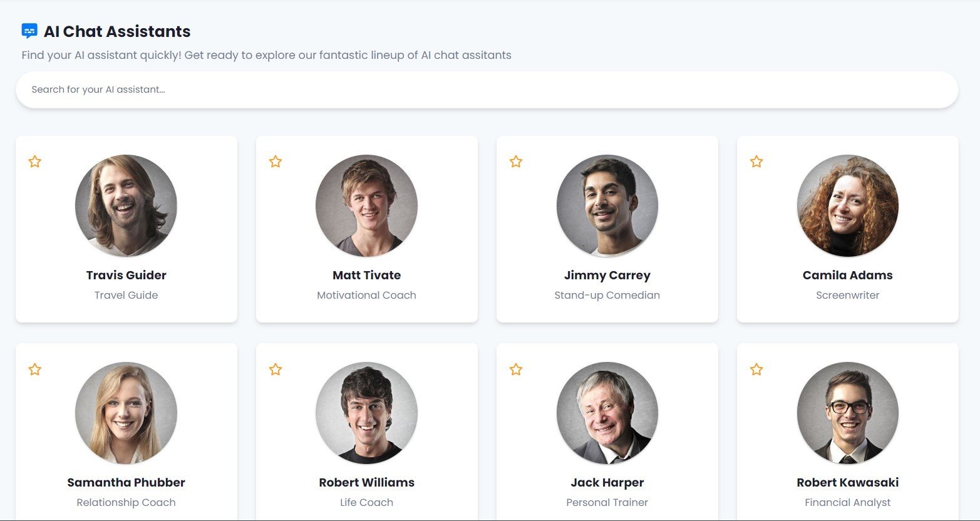Screen dimensions: 980x521
Task: Click the blue chat bubble logo icon
Action: (x=29, y=31)
